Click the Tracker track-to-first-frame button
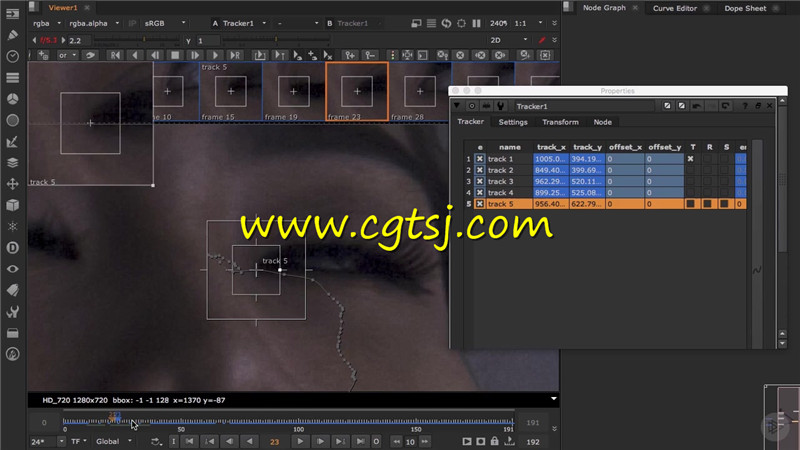This screenshot has height=450, width=800. pyautogui.click(x=115, y=55)
